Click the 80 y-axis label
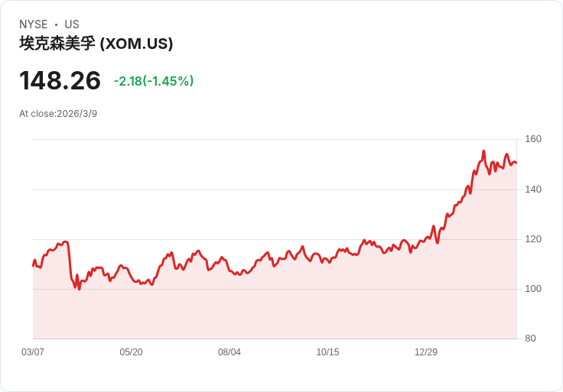This screenshot has height=392, width=563. pos(530,339)
